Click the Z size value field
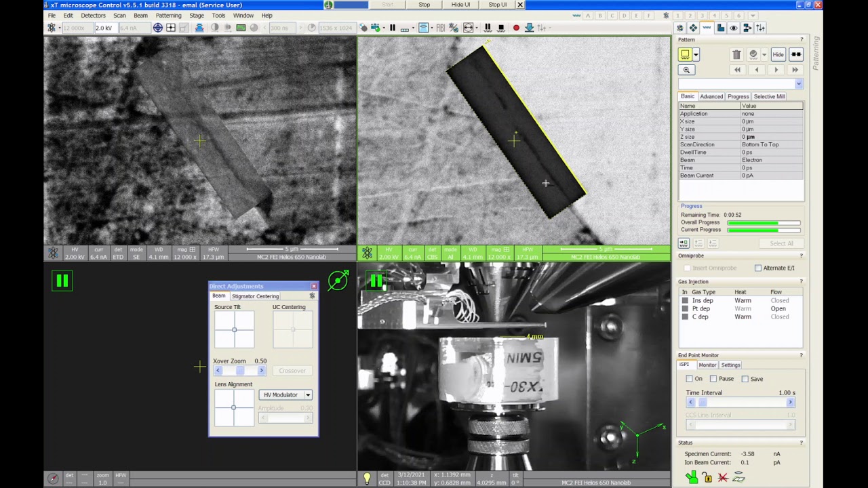The height and width of the screenshot is (488, 868). point(772,137)
